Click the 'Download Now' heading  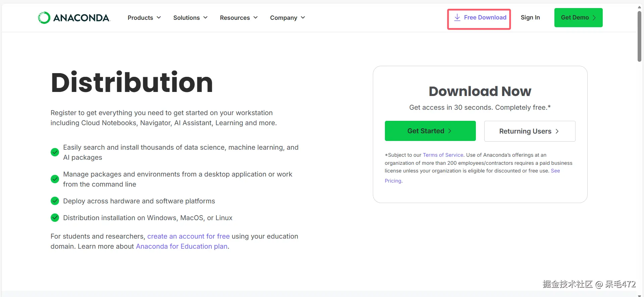480,91
